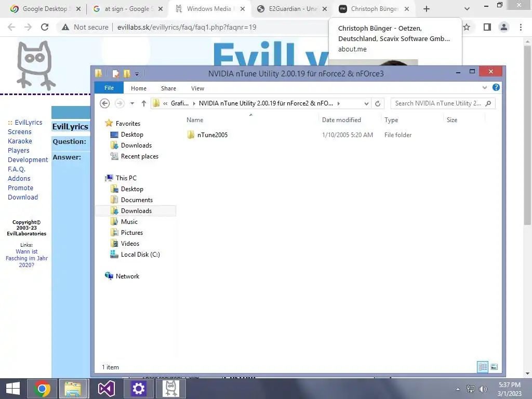
Task: Open a new Chrome tab
Action: pos(427,9)
